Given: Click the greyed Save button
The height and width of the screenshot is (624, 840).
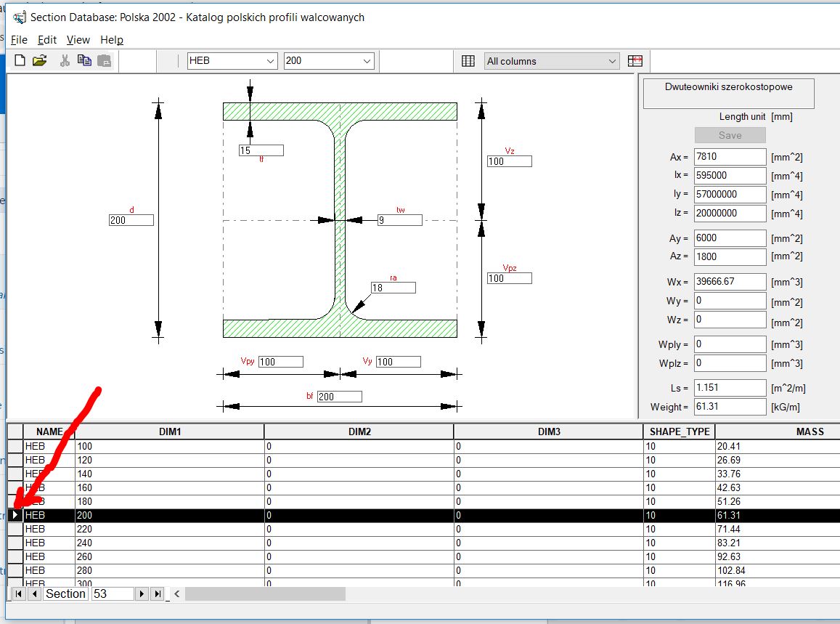Looking at the screenshot, I should tap(730, 135).
